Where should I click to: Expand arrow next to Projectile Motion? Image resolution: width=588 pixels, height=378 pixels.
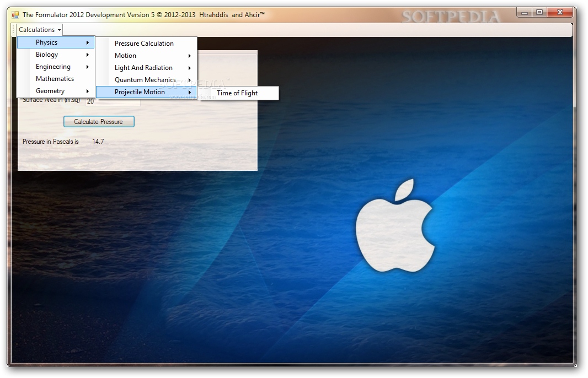(190, 92)
